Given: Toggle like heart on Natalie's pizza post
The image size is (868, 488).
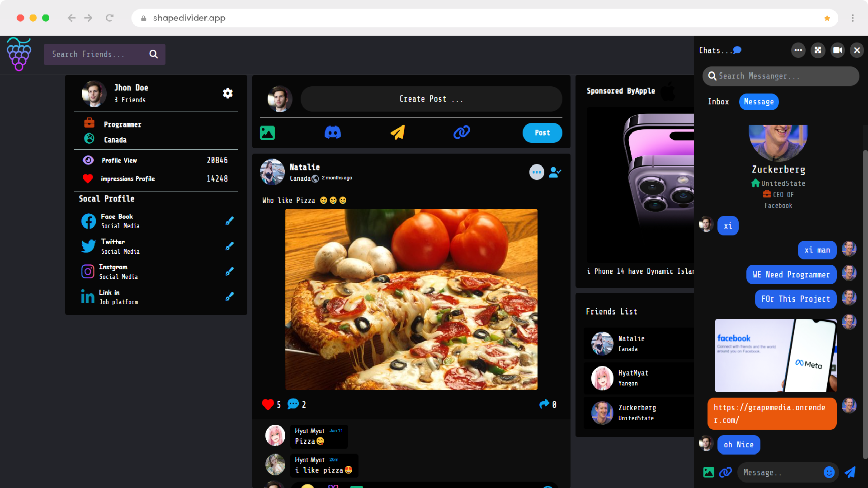Looking at the screenshot, I should tap(268, 404).
